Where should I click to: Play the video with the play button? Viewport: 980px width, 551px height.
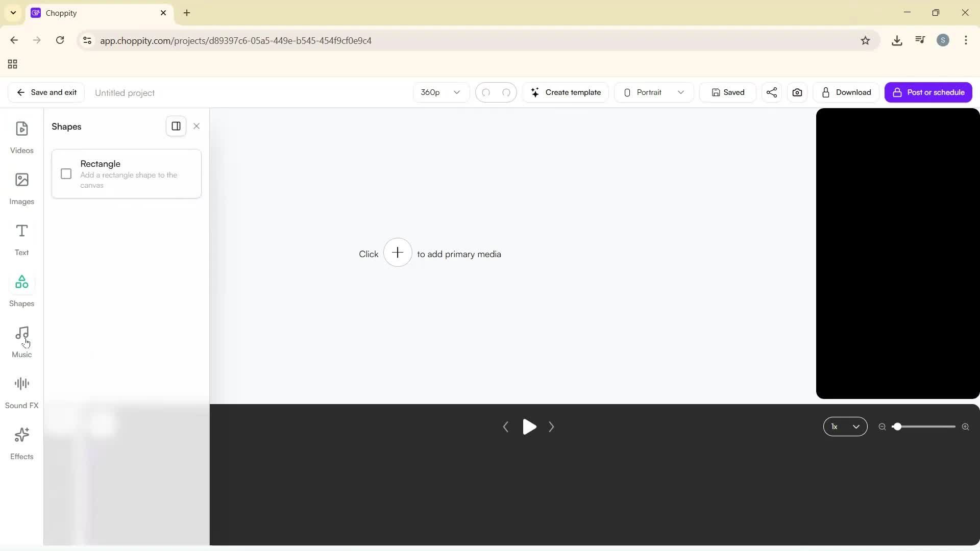click(529, 427)
